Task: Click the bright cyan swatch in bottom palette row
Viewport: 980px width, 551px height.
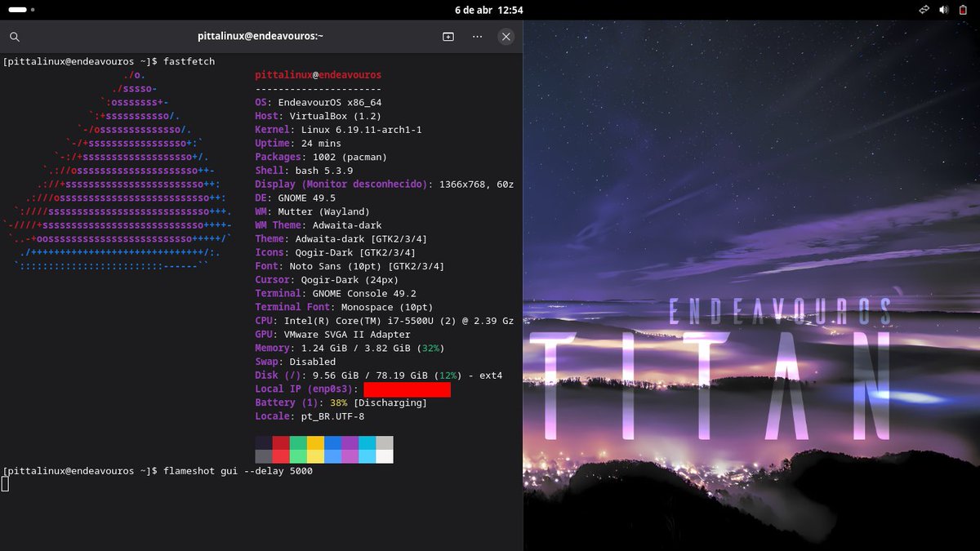Action: tap(367, 456)
